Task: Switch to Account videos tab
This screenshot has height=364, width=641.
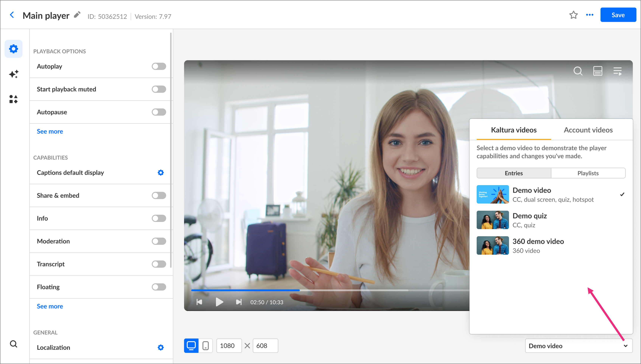Action: 588,130
